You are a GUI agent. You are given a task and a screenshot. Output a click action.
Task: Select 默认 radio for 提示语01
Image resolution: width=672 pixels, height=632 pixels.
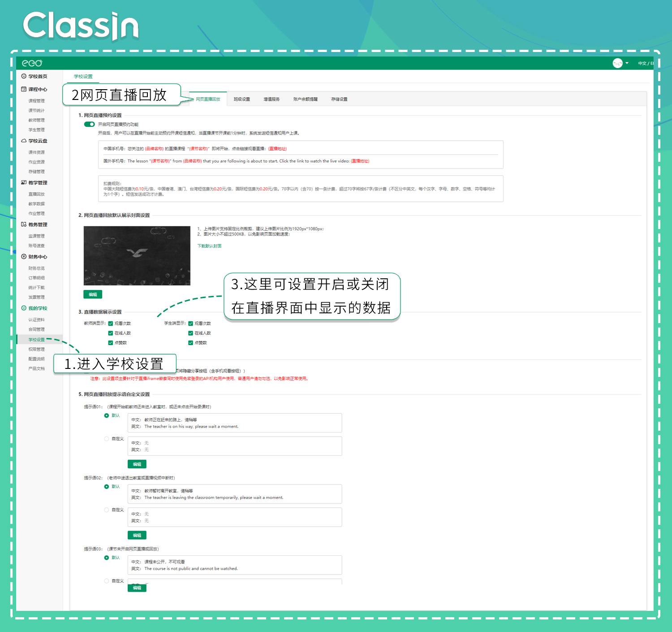[107, 416]
